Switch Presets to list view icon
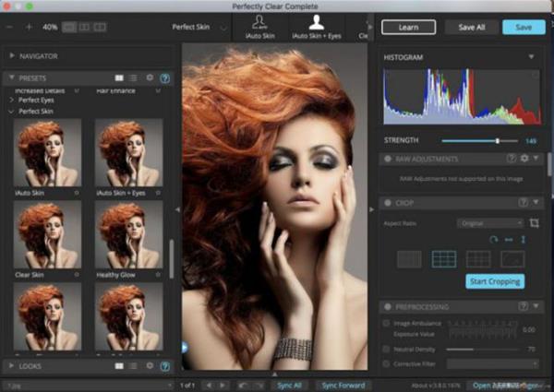The width and height of the screenshot is (554, 392). click(x=134, y=79)
